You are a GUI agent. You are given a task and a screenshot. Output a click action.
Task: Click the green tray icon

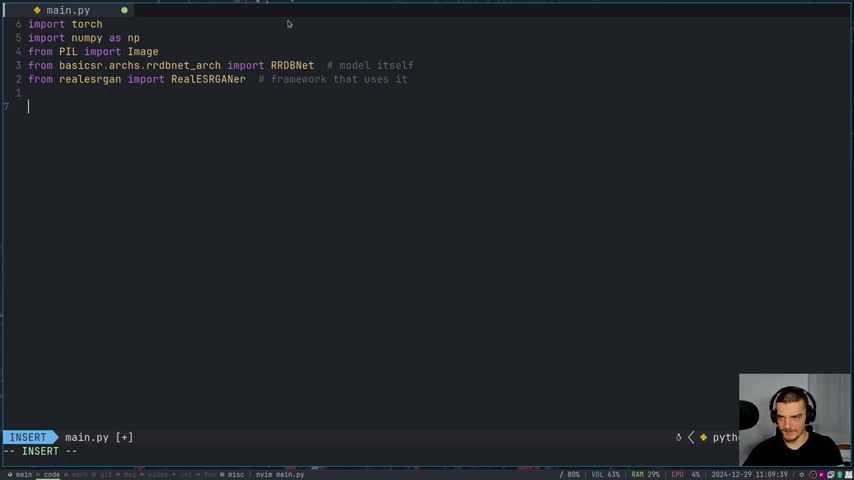[839, 475]
